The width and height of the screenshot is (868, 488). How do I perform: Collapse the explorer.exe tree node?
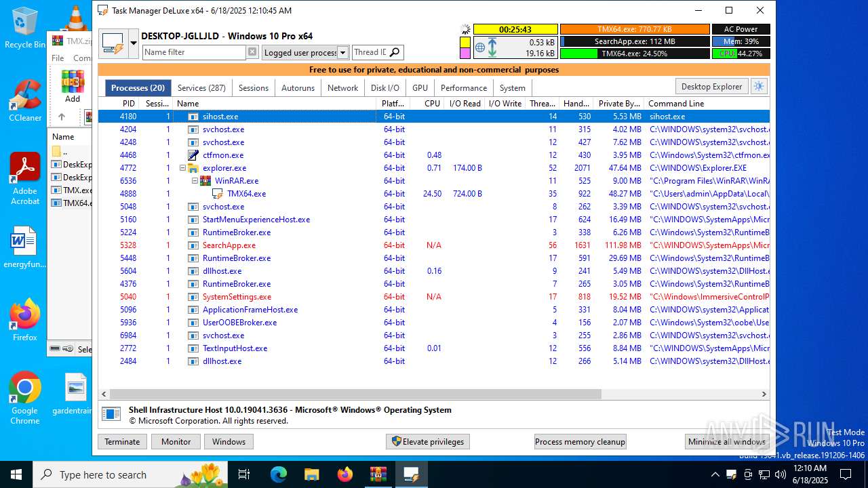(x=182, y=168)
